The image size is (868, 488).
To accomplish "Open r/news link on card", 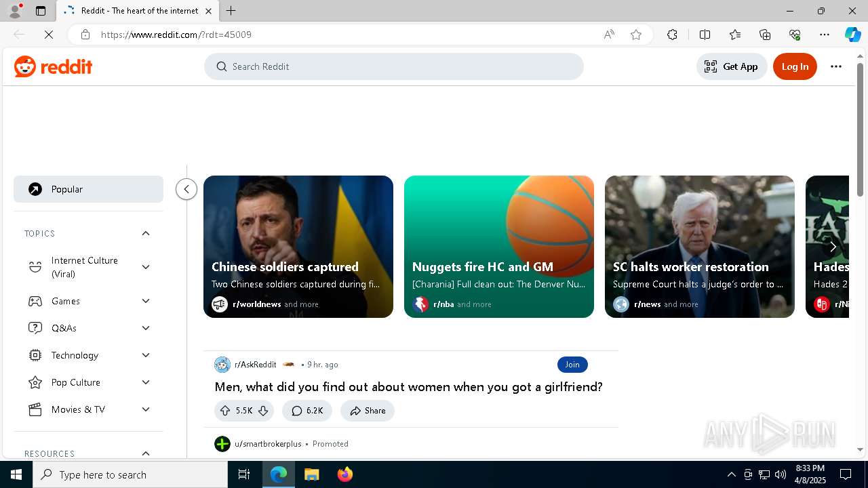I will click(x=647, y=304).
